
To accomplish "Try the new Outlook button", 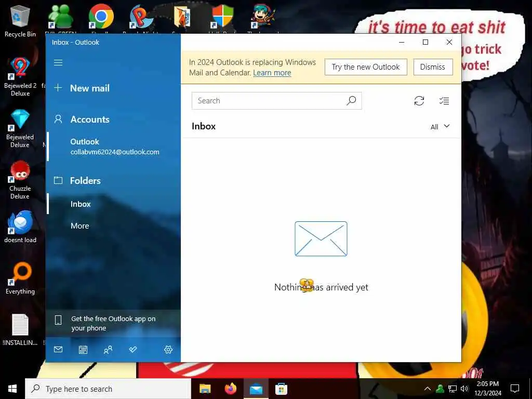I will point(366,67).
